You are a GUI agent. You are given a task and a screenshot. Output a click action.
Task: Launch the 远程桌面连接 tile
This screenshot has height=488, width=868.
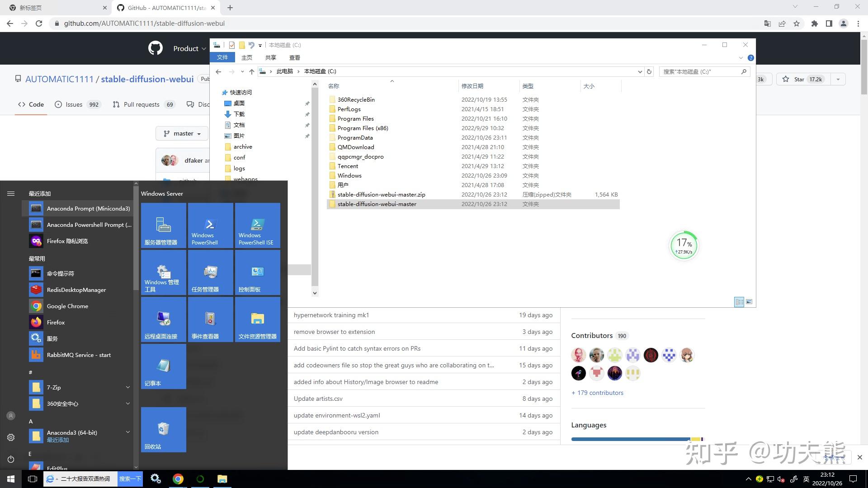164,319
